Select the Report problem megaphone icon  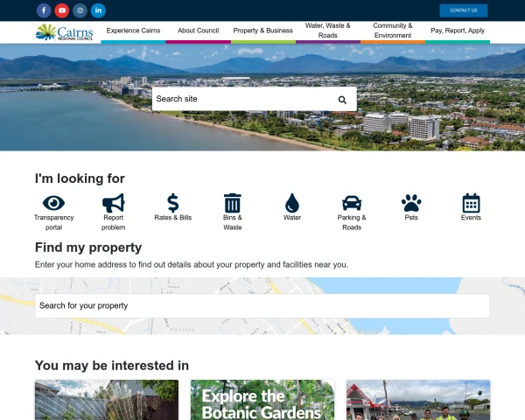coord(113,203)
